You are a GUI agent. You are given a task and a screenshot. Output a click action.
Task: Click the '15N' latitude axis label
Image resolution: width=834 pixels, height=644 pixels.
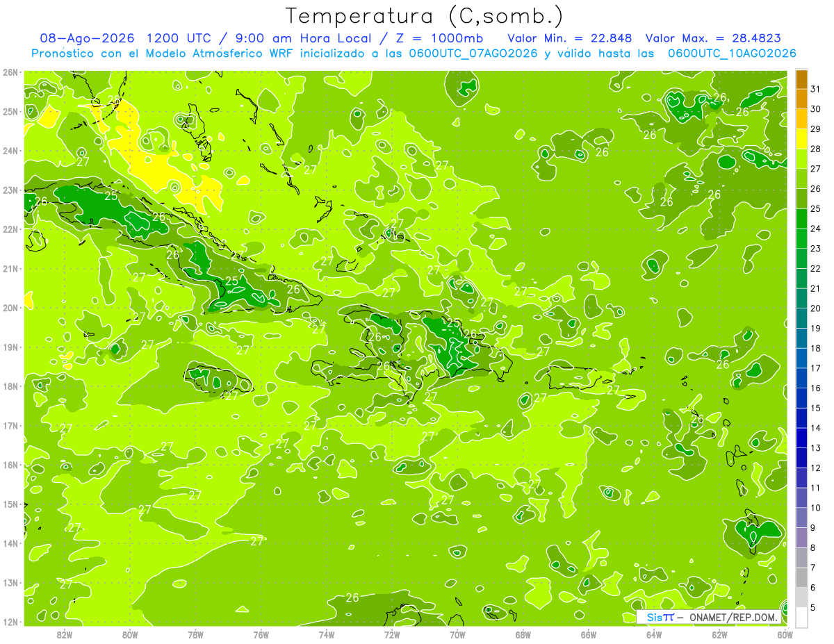(10, 504)
